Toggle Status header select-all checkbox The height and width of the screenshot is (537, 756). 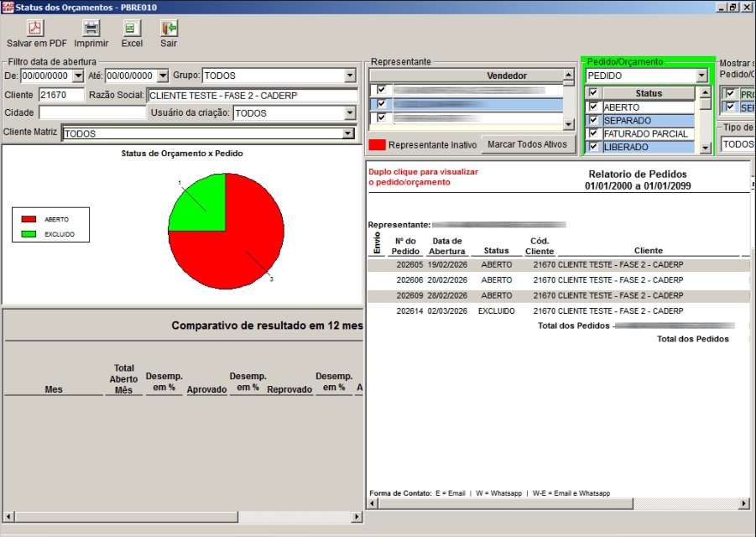pos(593,92)
